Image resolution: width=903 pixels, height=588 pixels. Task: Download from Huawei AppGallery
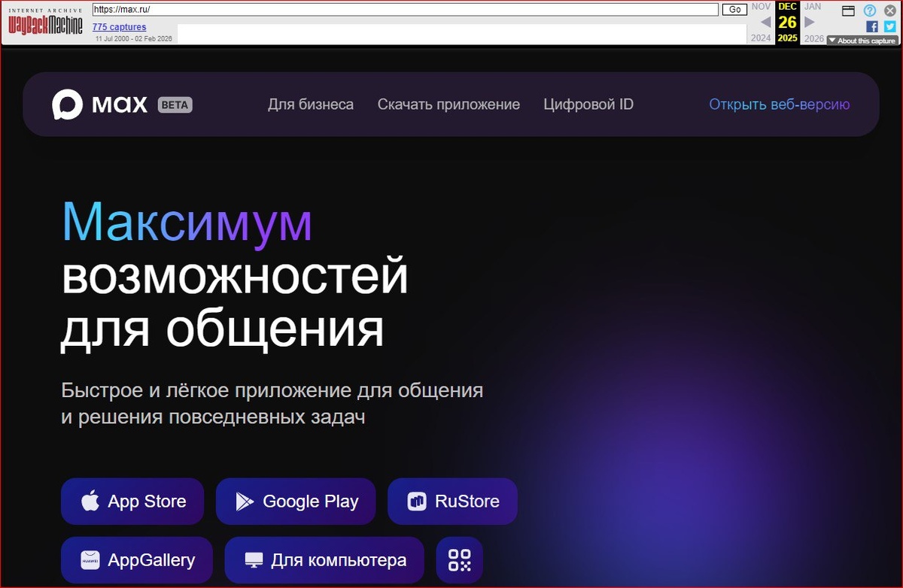[137, 560]
